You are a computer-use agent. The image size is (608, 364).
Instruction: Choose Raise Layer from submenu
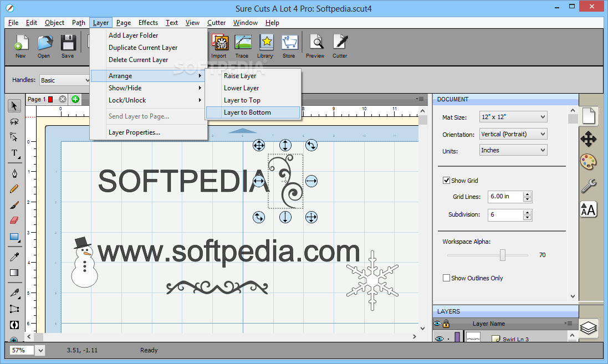coord(253,76)
